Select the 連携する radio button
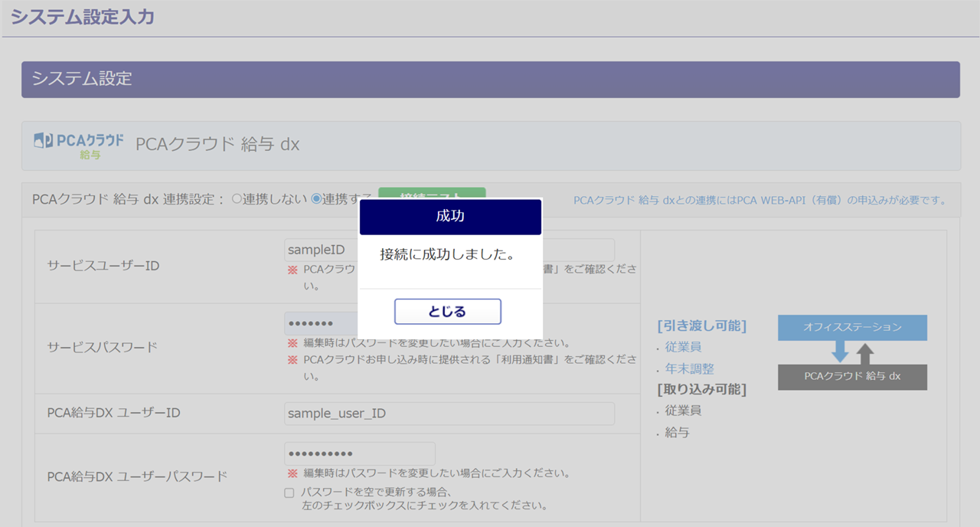The width and height of the screenshot is (980, 527). [315, 199]
